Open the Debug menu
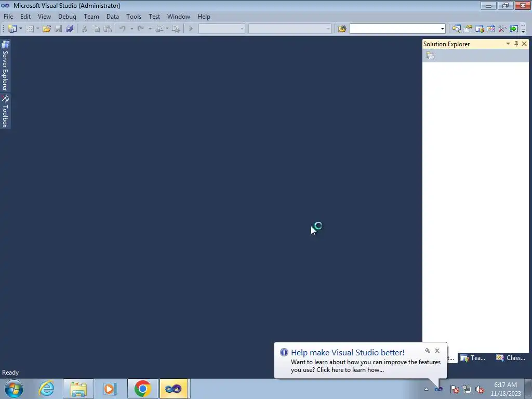The image size is (532, 399). tap(67, 16)
